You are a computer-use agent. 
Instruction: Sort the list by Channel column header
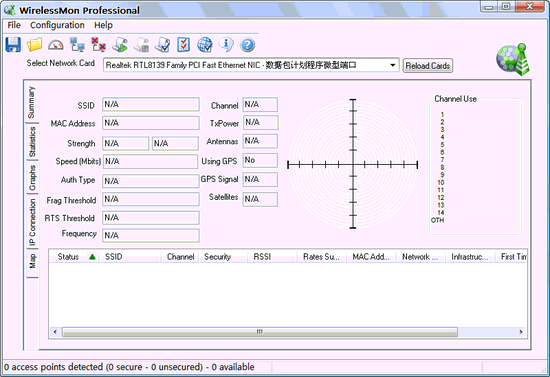click(x=180, y=257)
